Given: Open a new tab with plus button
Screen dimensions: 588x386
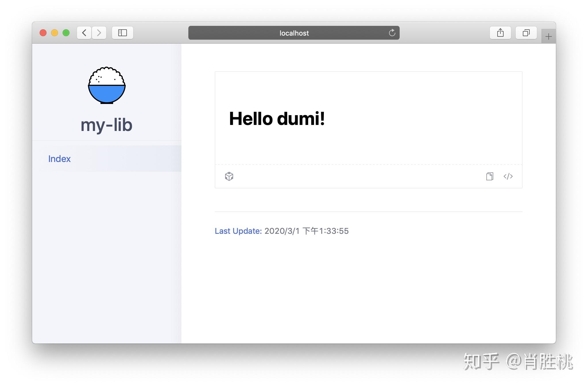Looking at the screenshot, I should coord(548,36).
